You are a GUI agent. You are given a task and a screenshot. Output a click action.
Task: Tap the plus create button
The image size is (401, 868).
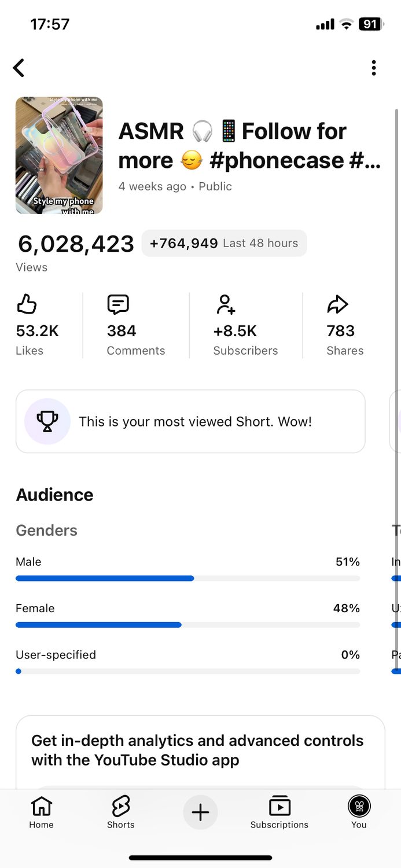pos(200,812)
